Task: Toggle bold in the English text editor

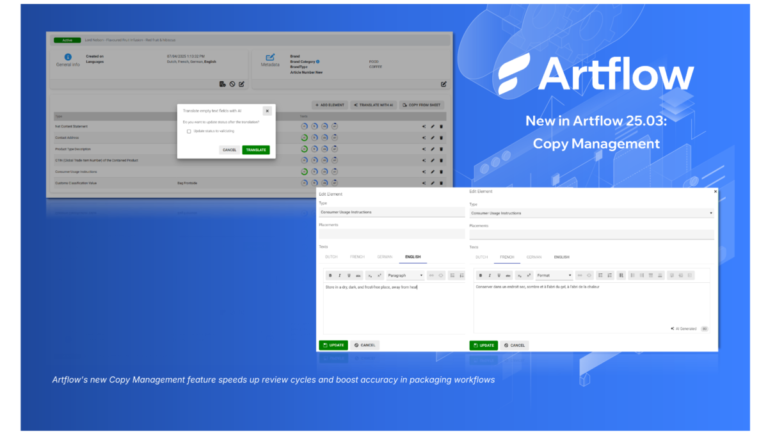Action: click(x=330, y=276)
